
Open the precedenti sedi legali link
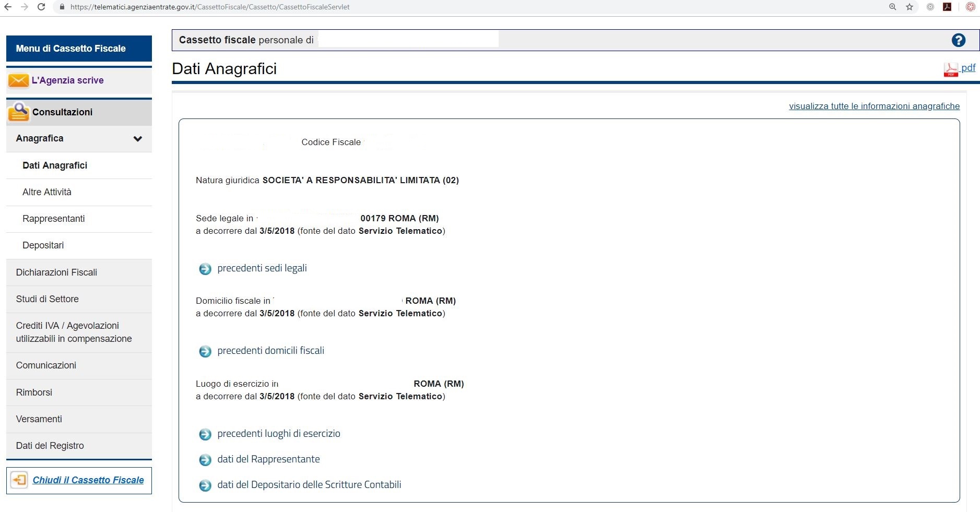262,268
